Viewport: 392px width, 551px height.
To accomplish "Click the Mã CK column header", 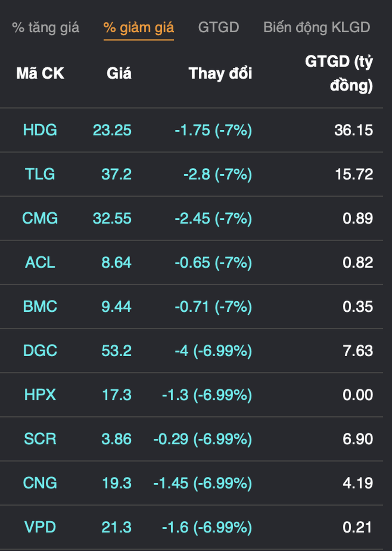I will (40, 73).
